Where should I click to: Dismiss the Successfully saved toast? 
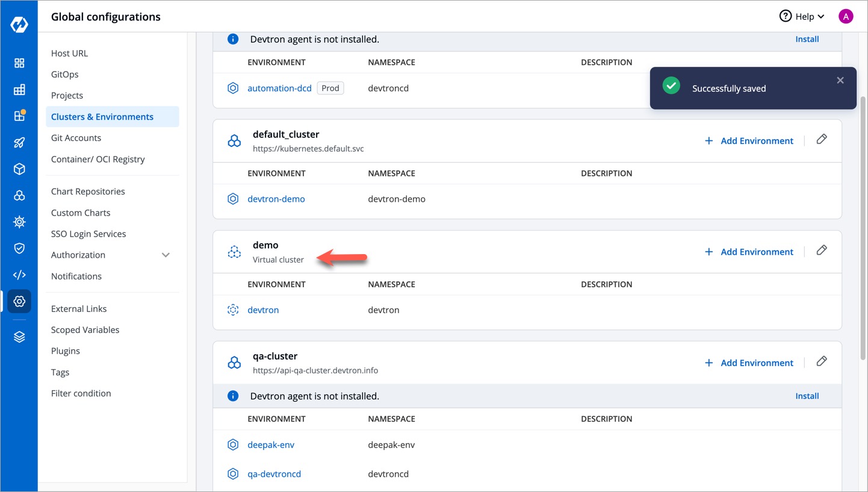tap(840, 80)
